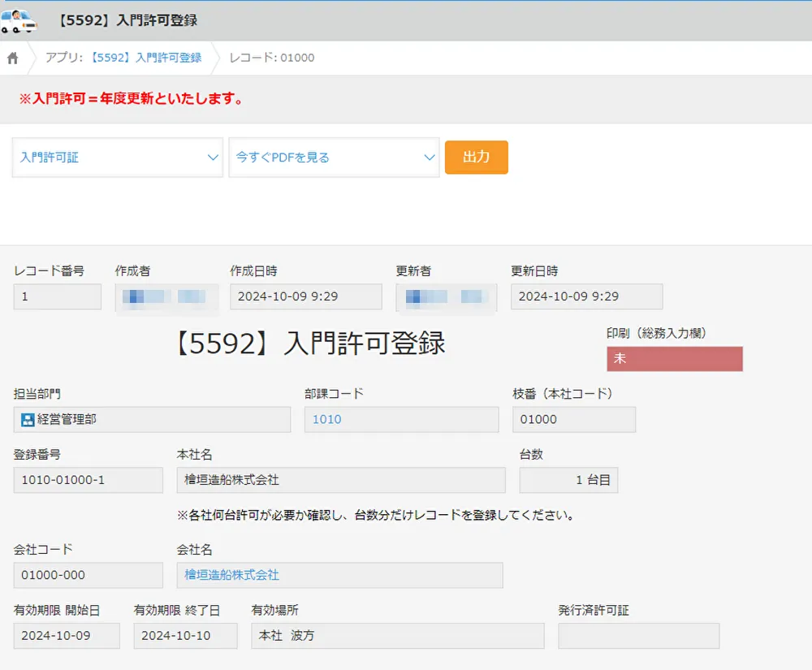Click the home icon in breadcrumb
Screen dimensions: 812x670
tap(13, 58)
